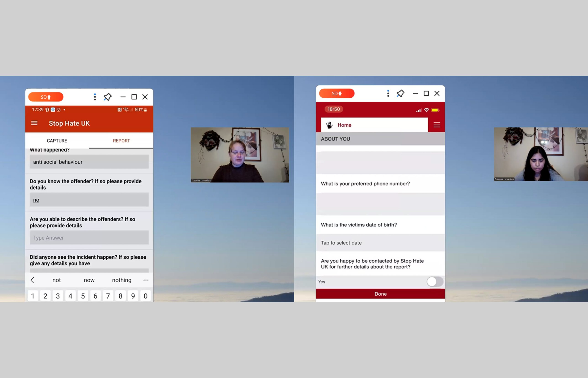
Task: Open 'Tap to select date' picker
Action: click(380, 243)
